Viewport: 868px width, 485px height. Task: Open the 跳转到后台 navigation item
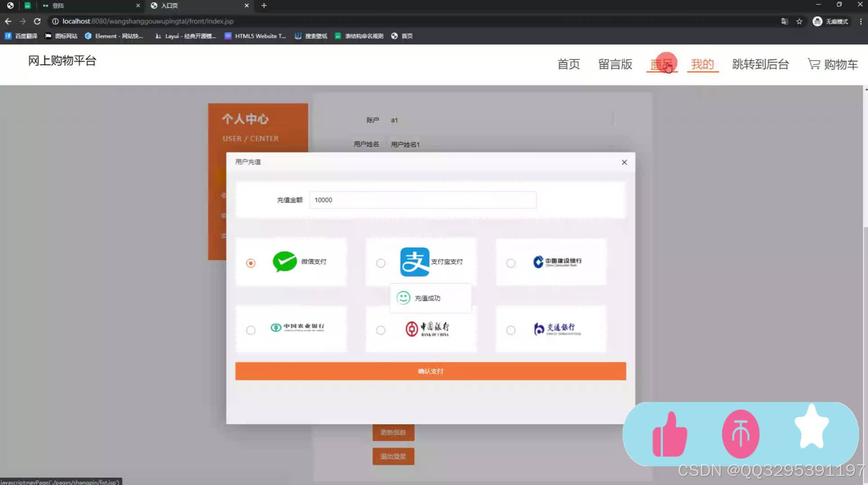tap(760, 64)
